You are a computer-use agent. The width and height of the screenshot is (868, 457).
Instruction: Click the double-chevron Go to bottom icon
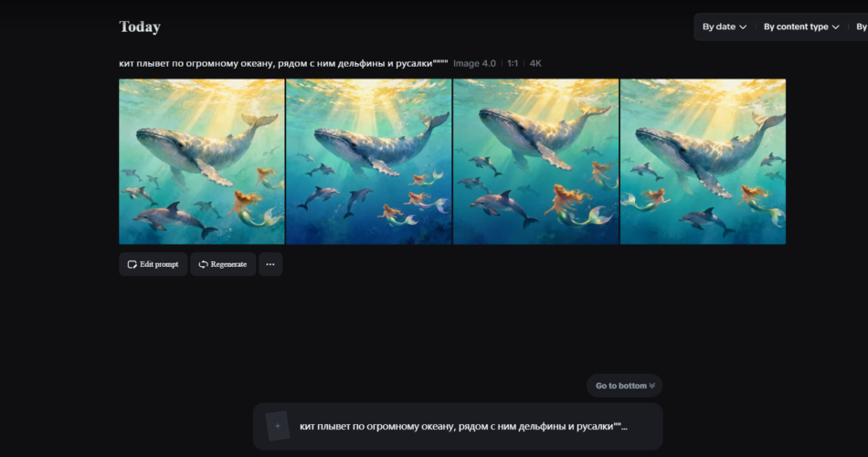(x=652, y=386)
